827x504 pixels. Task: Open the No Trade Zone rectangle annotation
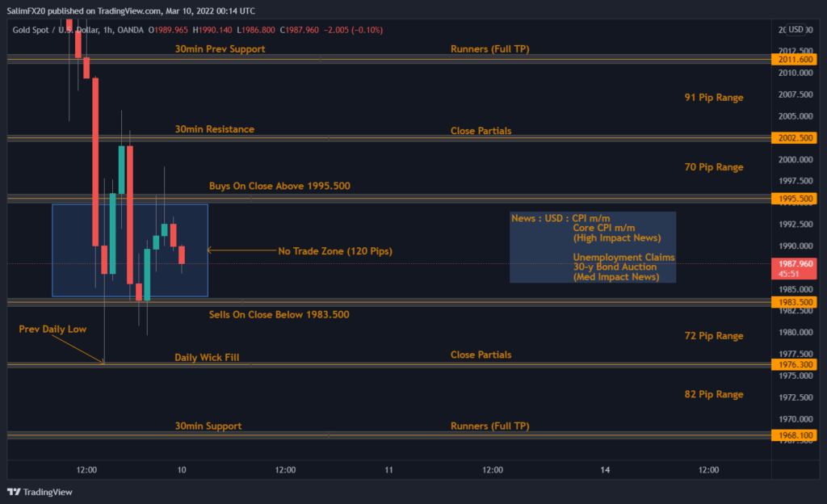130,250
